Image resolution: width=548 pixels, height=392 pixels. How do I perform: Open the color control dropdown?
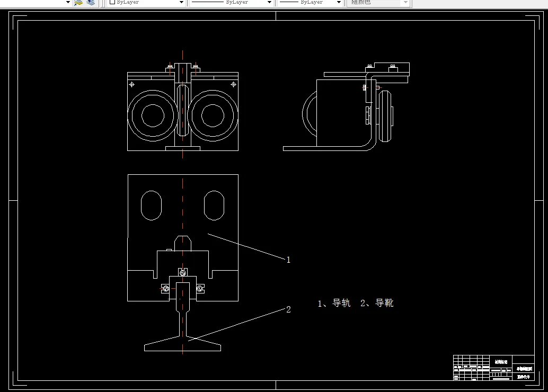coord(181,3)
